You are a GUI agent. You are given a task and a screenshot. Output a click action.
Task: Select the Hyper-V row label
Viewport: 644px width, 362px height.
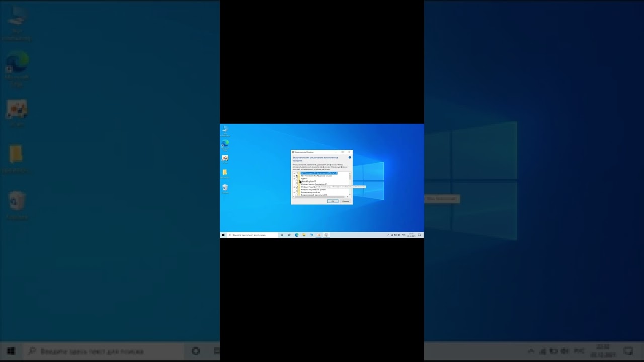click(304, 178)
